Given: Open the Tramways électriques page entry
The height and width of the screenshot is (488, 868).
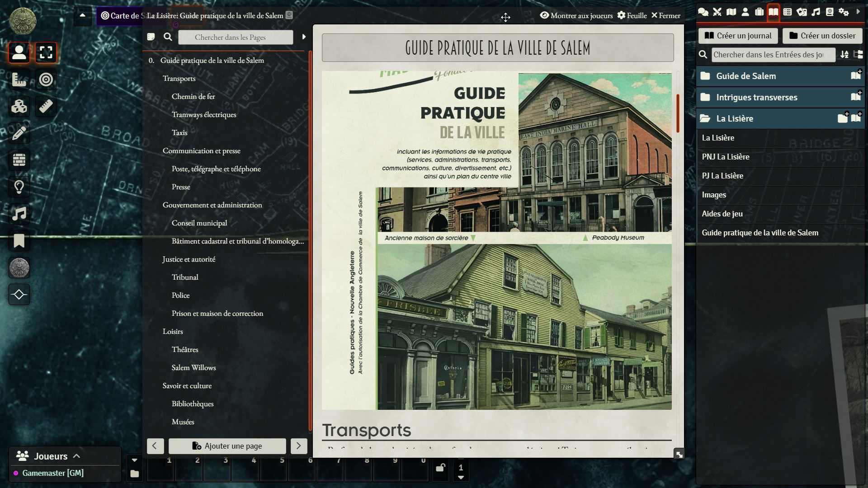Looking at the screenshot, I should [x=204, y=114].
